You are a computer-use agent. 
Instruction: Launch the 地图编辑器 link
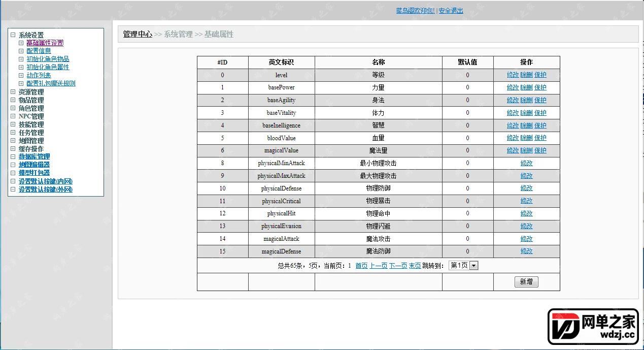(35, 165)
